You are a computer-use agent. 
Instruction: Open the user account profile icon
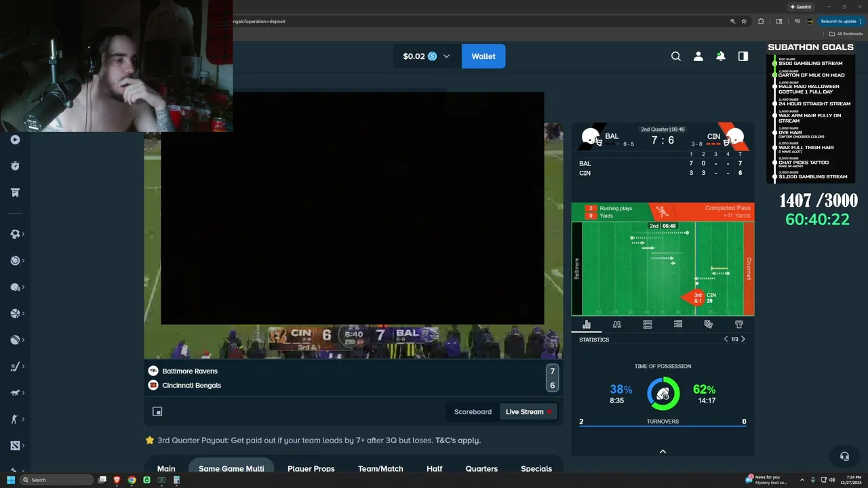point(698,56)
